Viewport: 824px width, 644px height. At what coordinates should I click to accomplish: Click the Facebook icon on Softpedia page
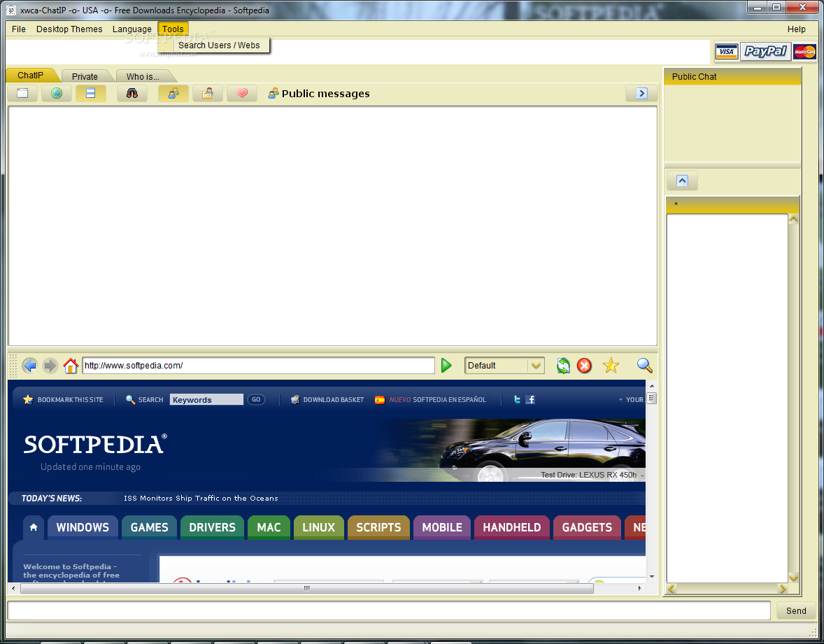(x=530, y=400)
